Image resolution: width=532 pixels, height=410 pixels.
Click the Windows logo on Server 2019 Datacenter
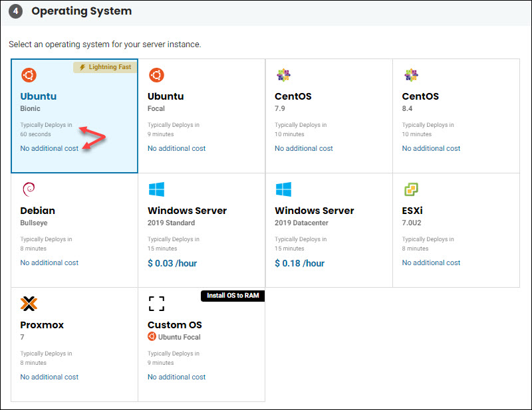click(x=284, y=189)
